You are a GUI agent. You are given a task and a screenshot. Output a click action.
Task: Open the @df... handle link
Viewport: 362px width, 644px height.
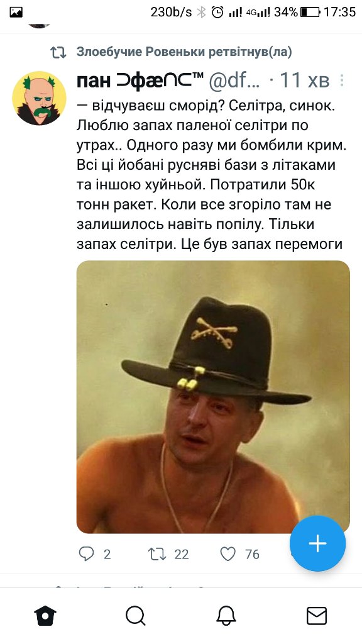click(x=234, y=80)
